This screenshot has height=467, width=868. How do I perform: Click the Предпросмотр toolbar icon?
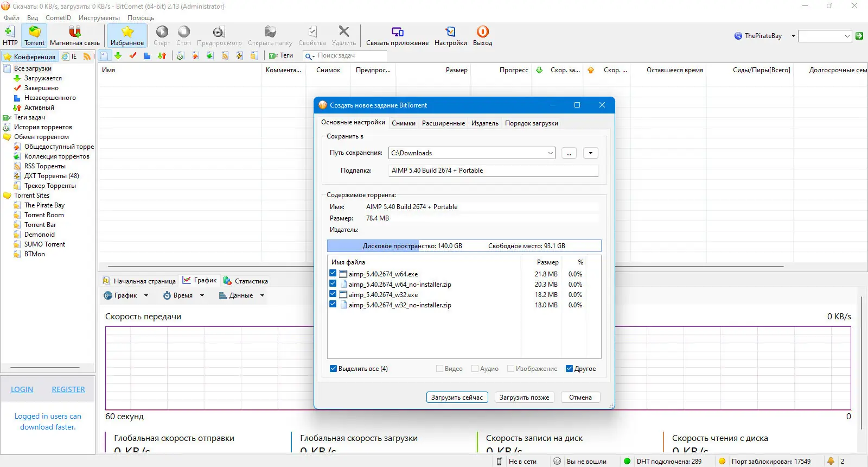click(x=219, y=31)
